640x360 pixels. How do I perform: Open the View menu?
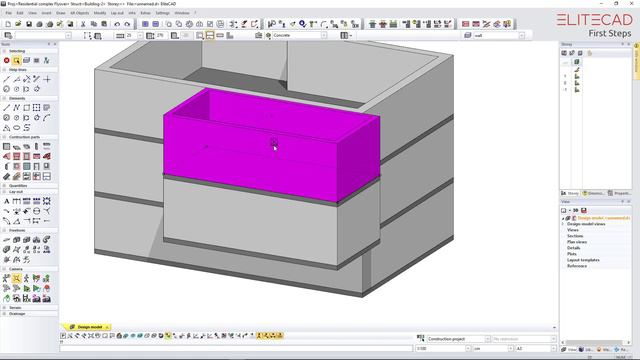[32, 13]
